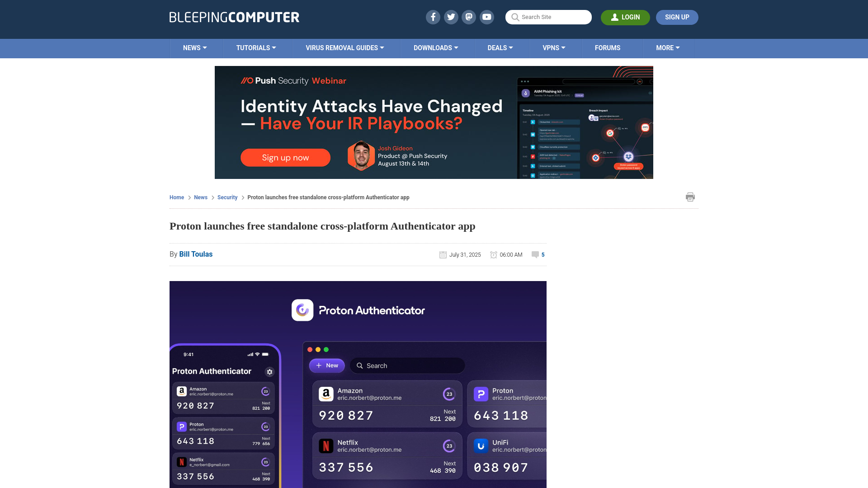Click the BleepingComputer logo
868x488 pixels.
(234, 17)
